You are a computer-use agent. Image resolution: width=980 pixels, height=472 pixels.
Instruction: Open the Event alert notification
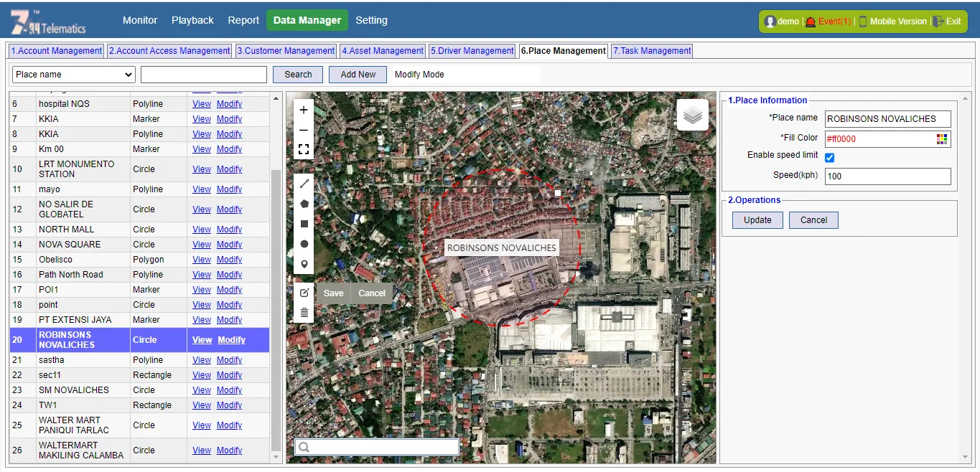(x=829, y=22)
